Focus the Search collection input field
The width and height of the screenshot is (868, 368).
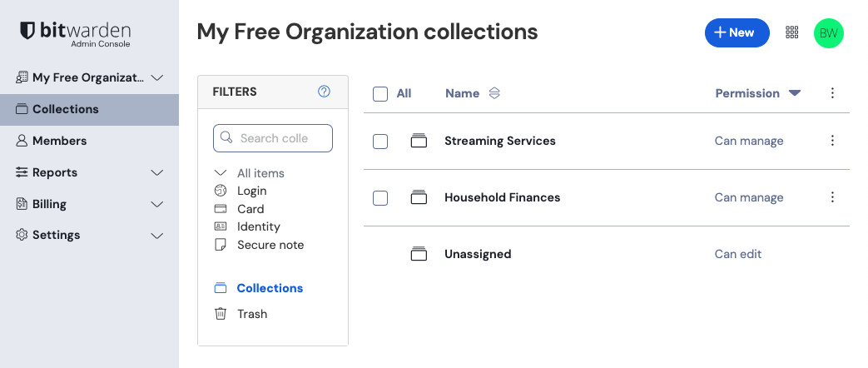pos(283,138)
